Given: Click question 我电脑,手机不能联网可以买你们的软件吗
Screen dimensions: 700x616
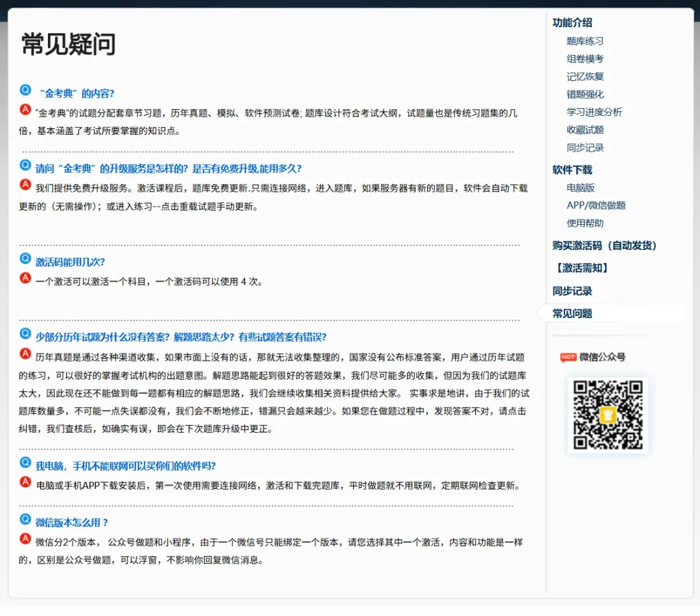Looking at the screenshot, I should 126,466.
